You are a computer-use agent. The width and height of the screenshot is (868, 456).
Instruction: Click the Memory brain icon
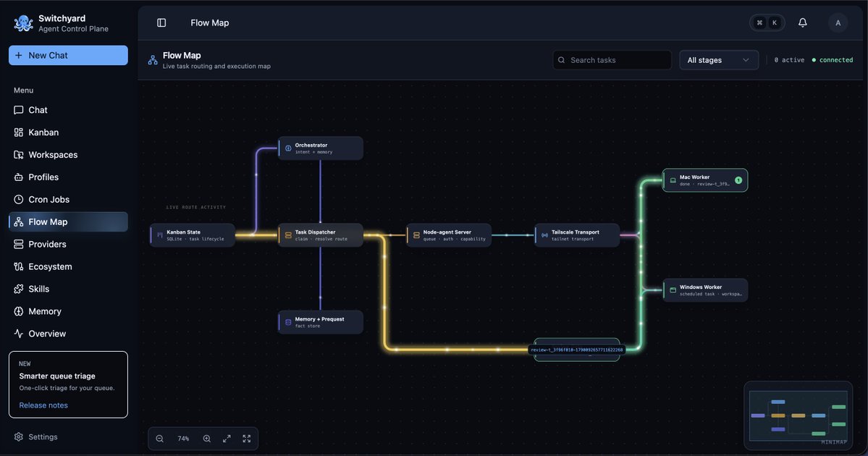coord(18,311)
